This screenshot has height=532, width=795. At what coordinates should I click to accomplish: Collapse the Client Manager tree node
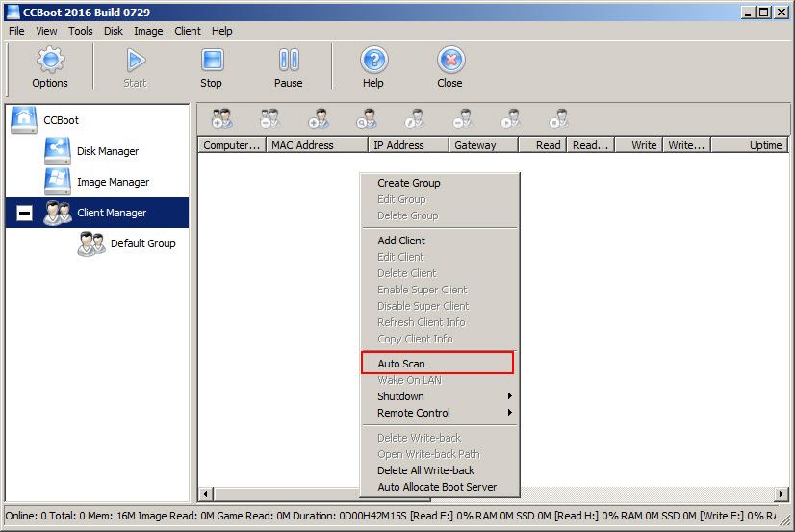[x=24, y=213]
